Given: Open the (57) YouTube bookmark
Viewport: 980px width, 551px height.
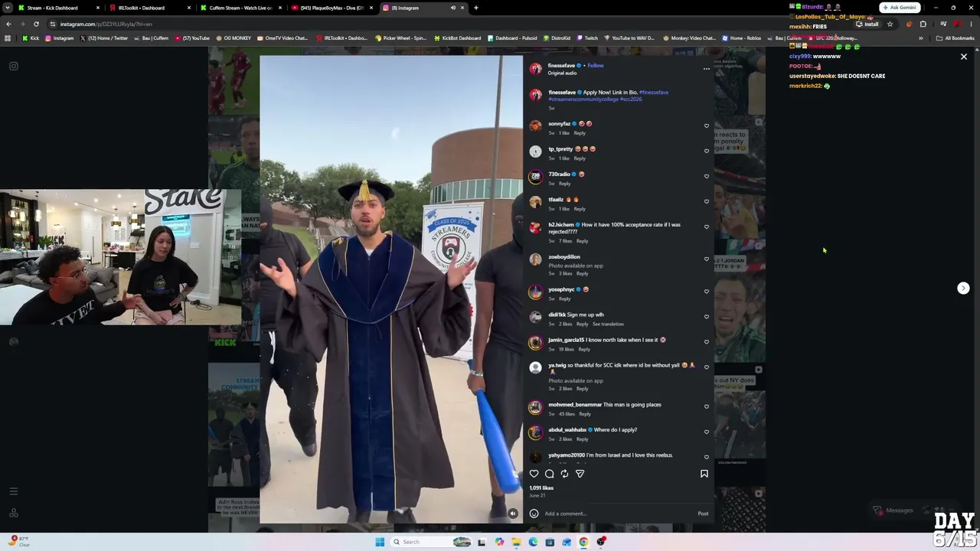Looking at the screenshot, I should click(x=192, y=38).
